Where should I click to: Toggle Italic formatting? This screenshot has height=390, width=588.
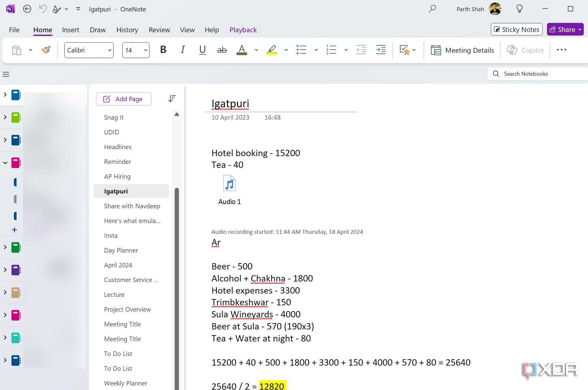183,50
